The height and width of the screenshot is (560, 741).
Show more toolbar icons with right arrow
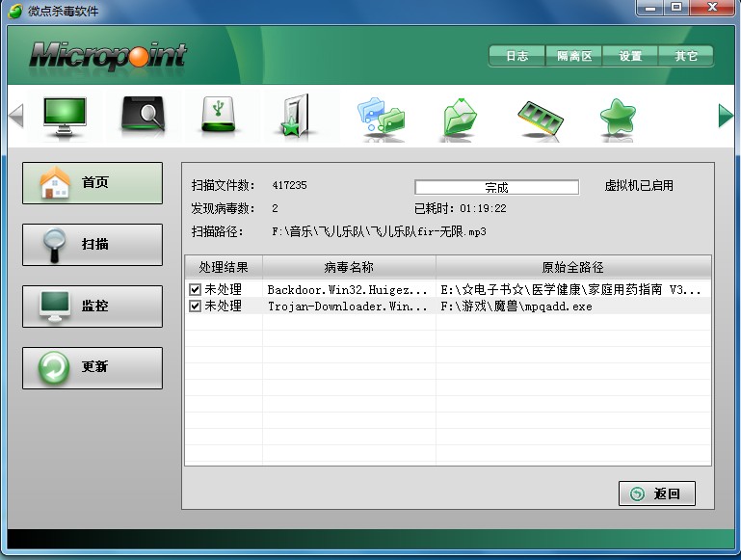[726, 116]
